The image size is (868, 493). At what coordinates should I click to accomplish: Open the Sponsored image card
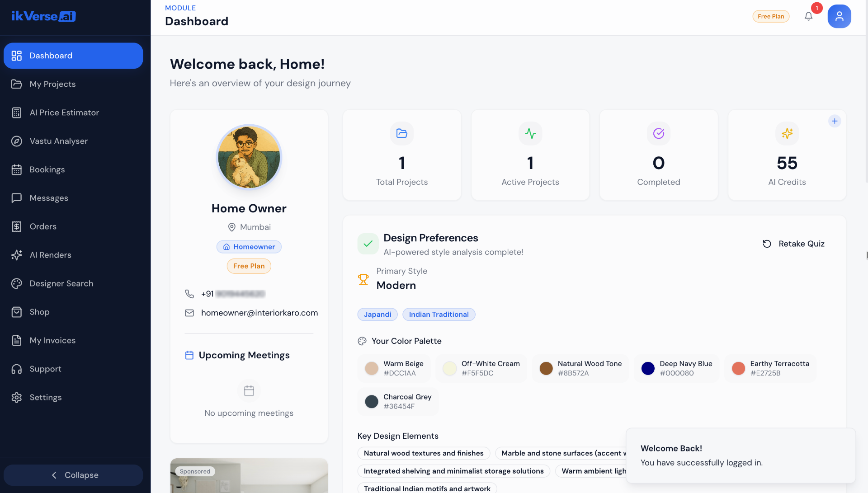[x=249, y=476]
